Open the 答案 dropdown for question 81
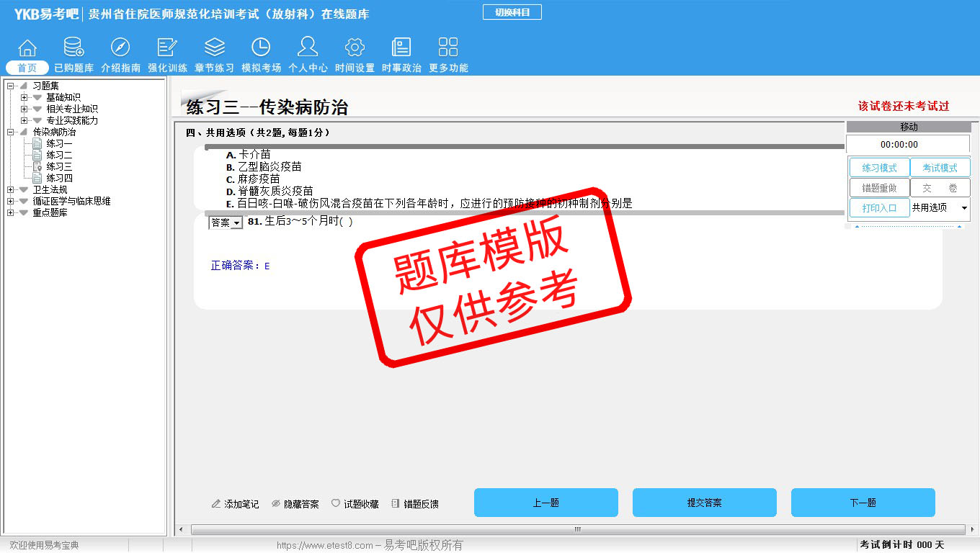Viewport: 980px width, 553px height. click(226, 223)
